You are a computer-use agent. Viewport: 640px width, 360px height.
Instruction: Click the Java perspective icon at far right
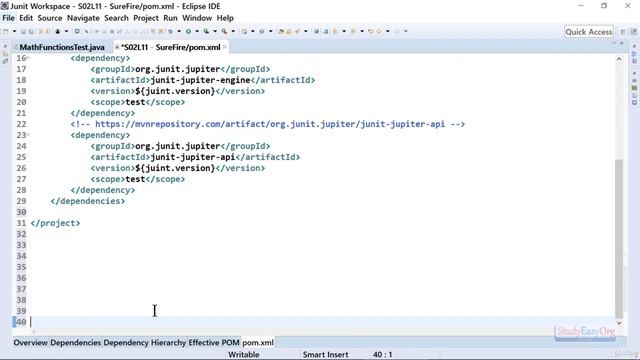point(633,32)
